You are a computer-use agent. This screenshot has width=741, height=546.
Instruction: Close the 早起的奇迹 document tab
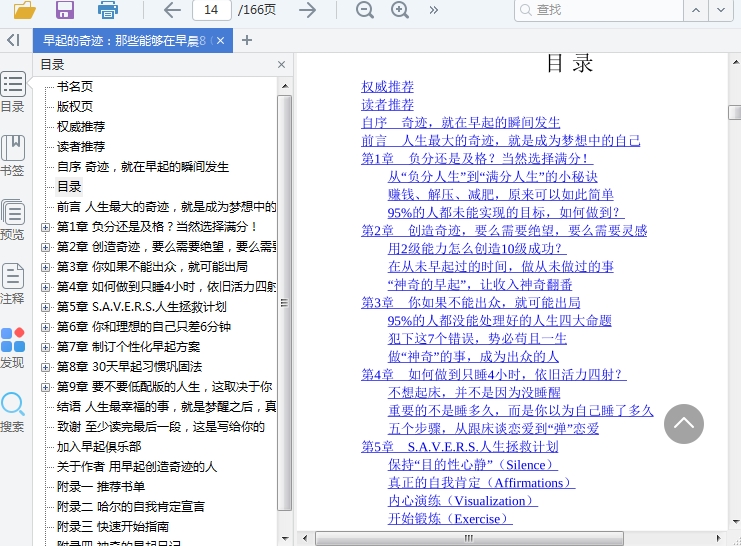(220, 41)
